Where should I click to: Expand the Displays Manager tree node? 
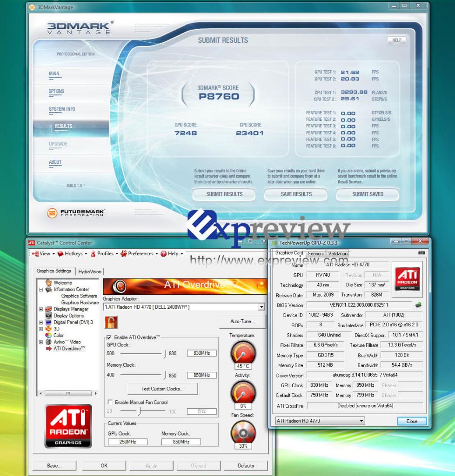coord(40,309)
